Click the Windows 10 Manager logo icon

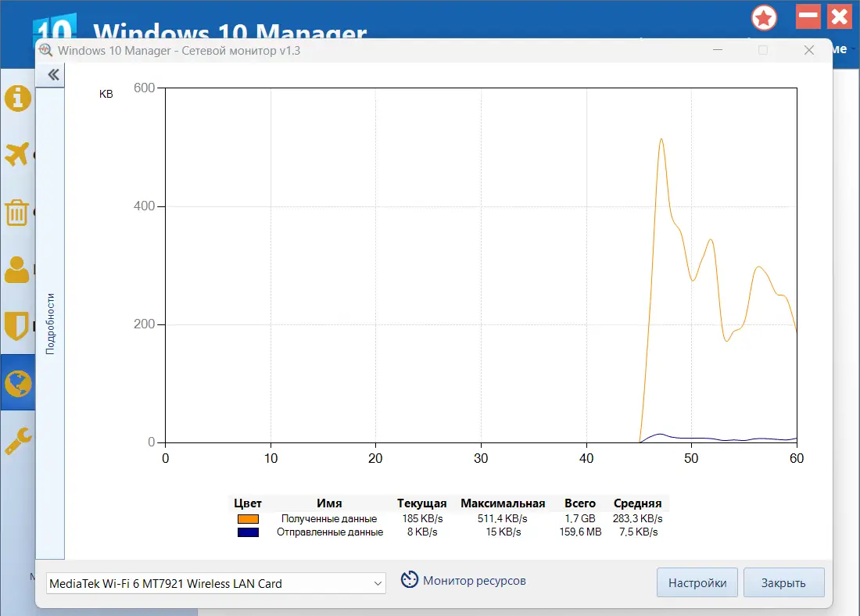coord(55,26)
